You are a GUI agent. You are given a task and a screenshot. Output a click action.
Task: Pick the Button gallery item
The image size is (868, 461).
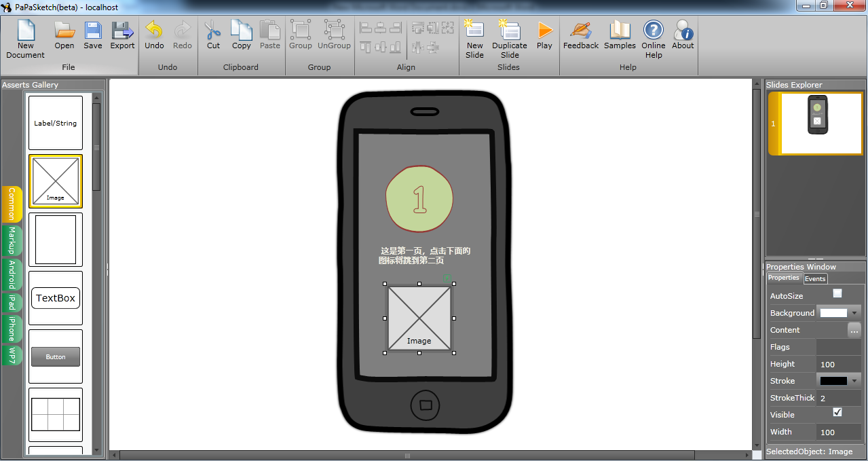pos(56,356)
